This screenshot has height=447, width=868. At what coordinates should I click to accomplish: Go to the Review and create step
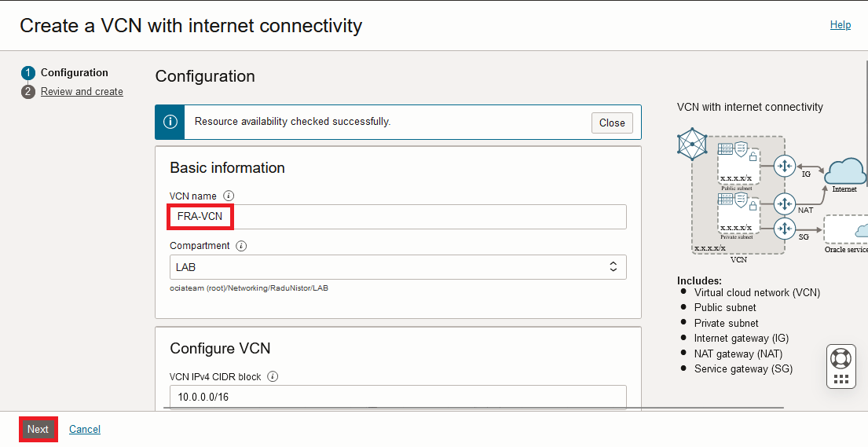point(82,92)
